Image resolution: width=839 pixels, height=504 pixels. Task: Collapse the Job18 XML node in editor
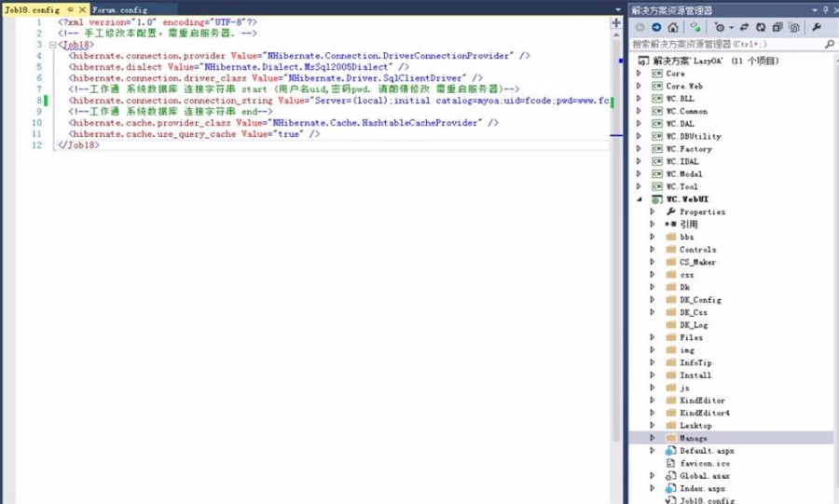pos(51,45)
